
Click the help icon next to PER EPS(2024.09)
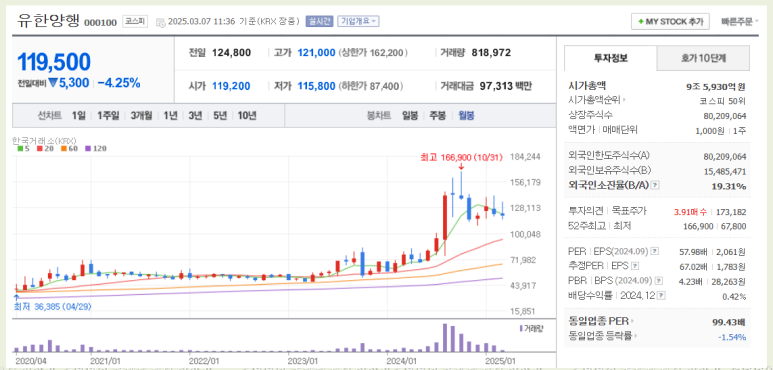(x=654, y=252)
